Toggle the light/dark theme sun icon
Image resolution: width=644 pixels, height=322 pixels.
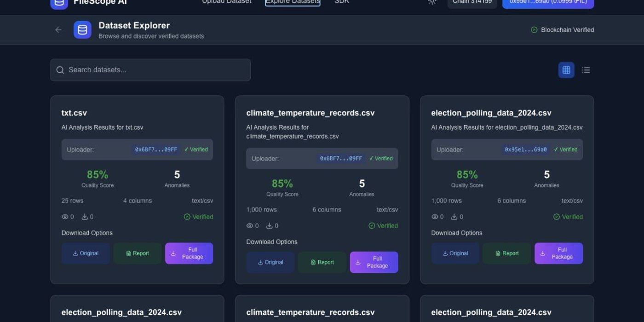pyautogui.click(x=432, y=2)
